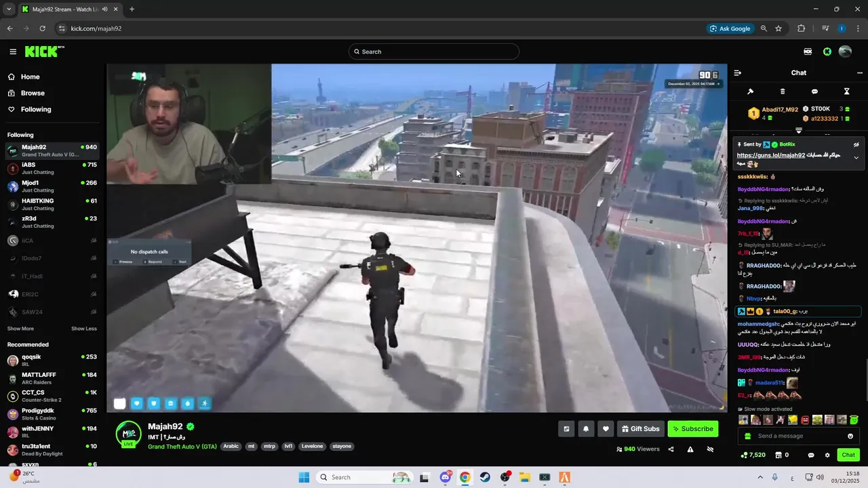868x488 pixels.
Task: Click the hourglass slow mode icon
Action: pos(846,91)
